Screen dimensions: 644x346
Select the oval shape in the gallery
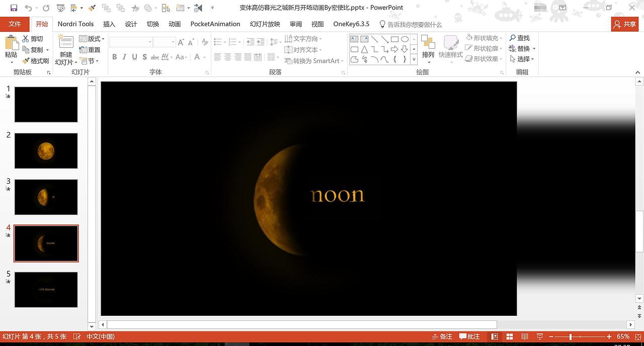405,39
